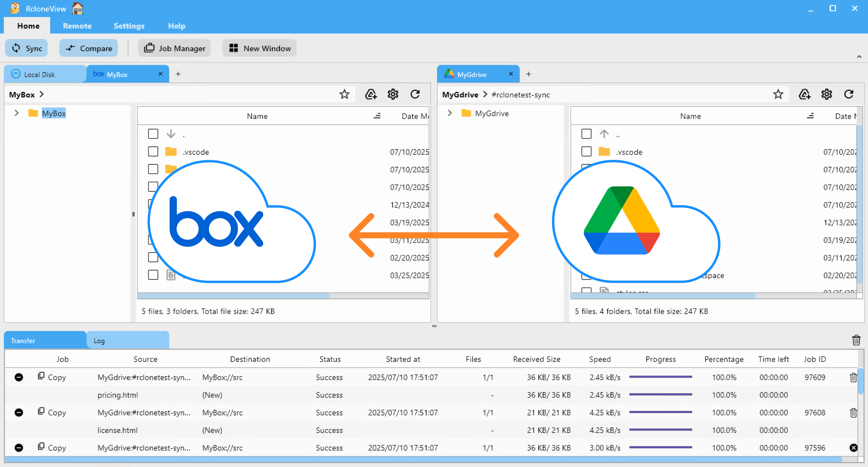Screen dimensions: 868x467
Task: Open the Log tab
Action: point(99,340)
